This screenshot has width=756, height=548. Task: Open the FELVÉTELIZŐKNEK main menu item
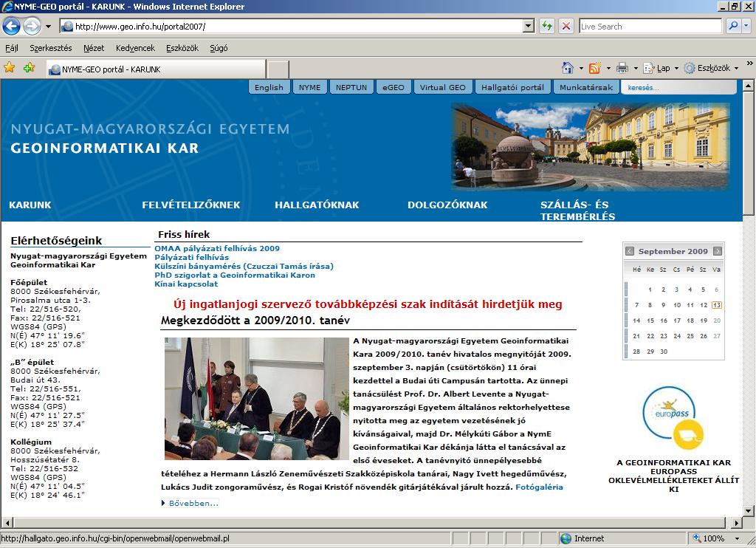(191, 205)
